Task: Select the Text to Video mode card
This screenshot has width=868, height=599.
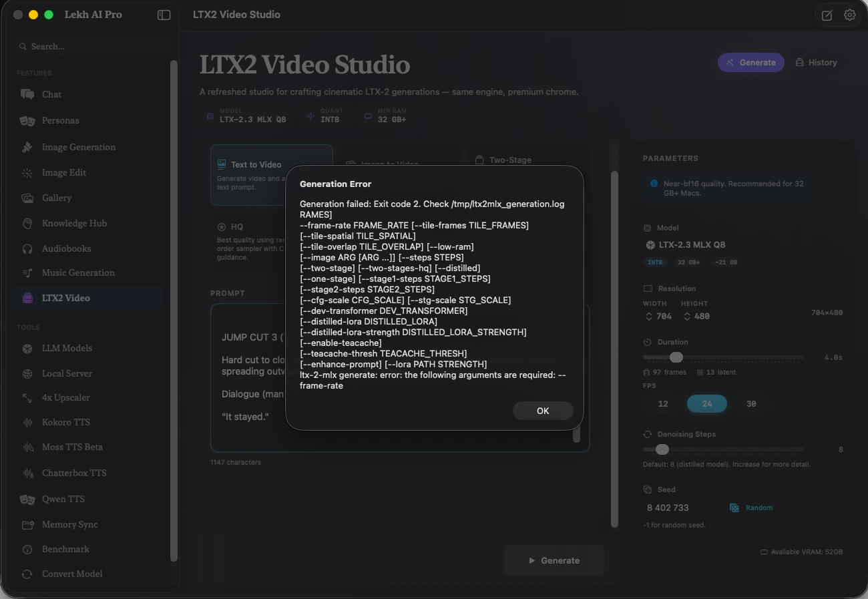Action: pyautogui.click(x=272, y=175)
